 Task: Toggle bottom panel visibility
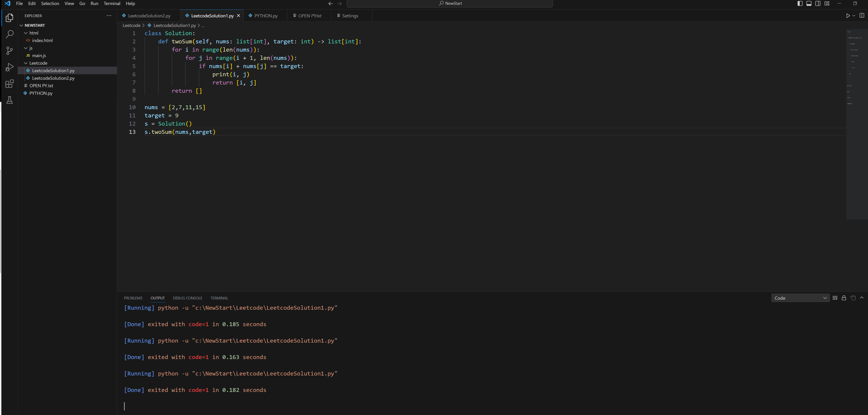click(809, 3)
